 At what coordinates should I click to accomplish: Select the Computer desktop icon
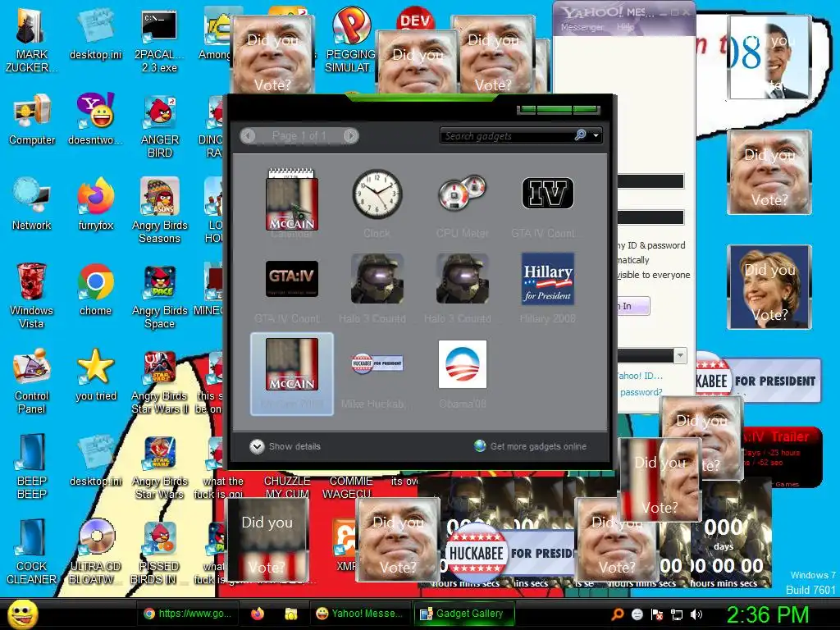[x=32, y=119]
